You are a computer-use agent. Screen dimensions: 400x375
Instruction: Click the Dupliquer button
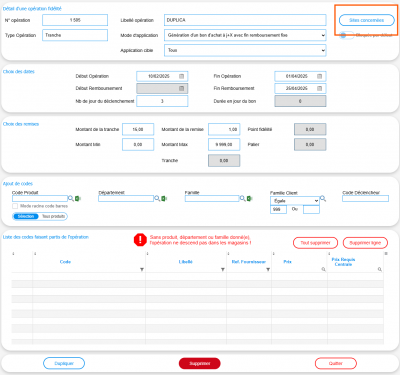click(x=64, y=363)
